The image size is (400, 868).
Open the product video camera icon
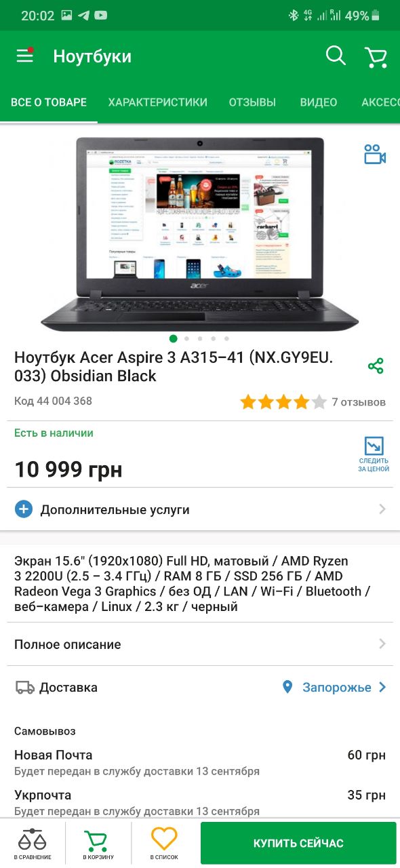coord(375,155)
